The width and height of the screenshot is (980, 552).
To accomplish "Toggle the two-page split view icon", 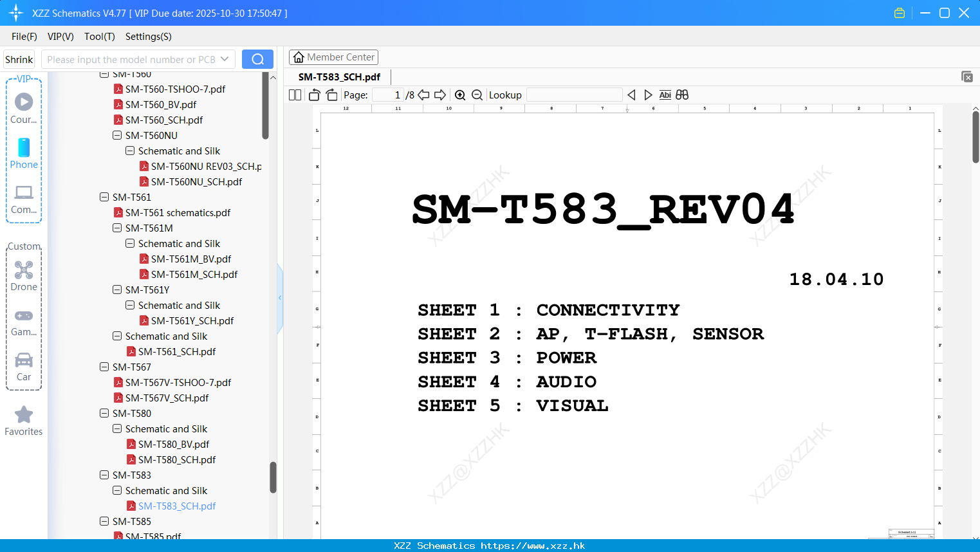I will pyautogui.click(x=295, y=95).
